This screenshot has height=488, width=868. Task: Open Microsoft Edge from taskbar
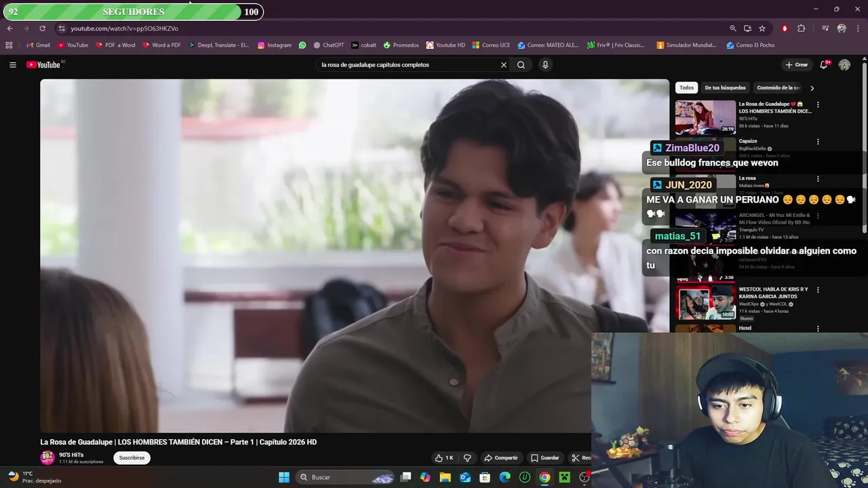[505, 477]
